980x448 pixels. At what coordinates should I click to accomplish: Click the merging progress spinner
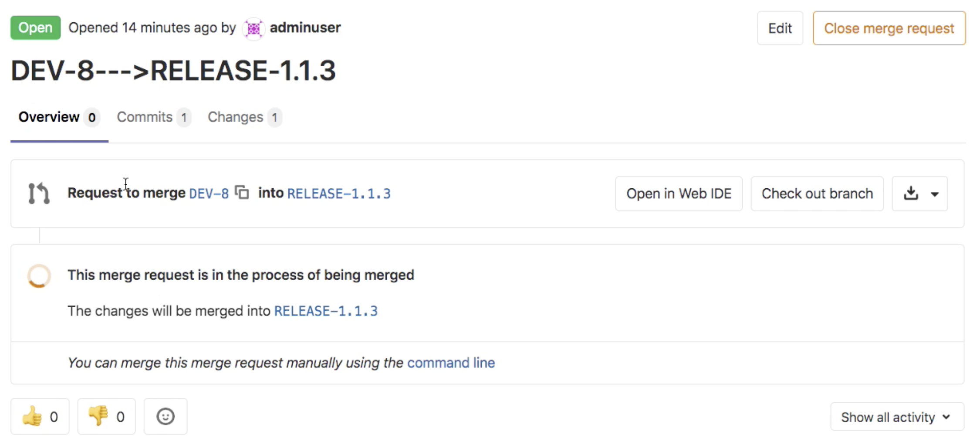39,276
